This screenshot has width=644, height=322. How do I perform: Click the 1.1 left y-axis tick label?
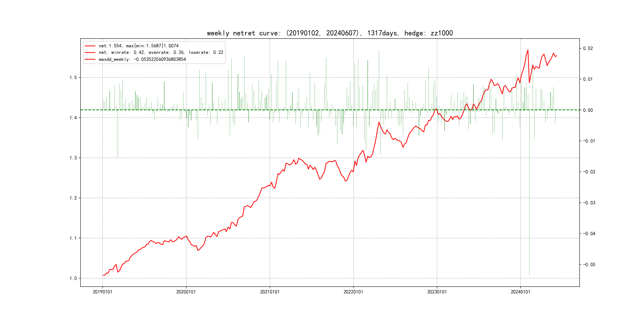[x=73, y=238]
